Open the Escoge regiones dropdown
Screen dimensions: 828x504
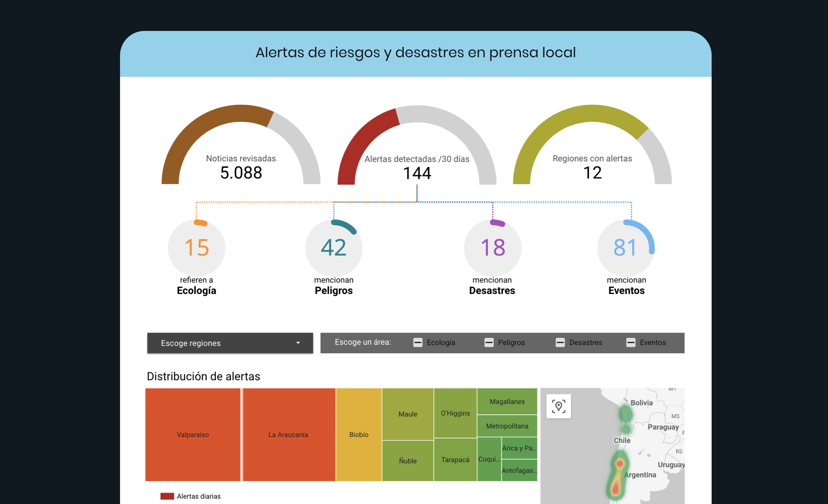click(230, 343)
